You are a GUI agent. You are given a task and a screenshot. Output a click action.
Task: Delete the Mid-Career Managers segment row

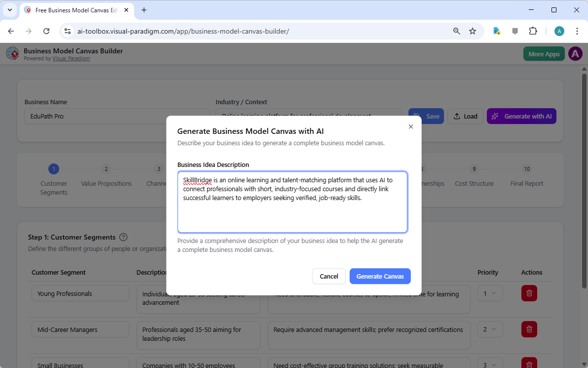tap(529, 329)
